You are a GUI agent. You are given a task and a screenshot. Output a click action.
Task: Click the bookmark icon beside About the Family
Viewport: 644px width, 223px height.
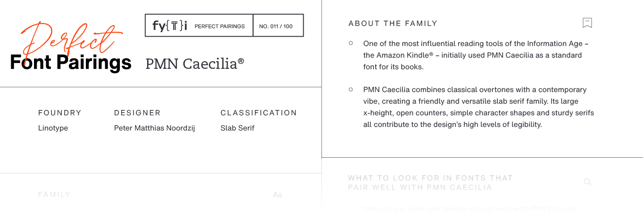tap(587, 23)
